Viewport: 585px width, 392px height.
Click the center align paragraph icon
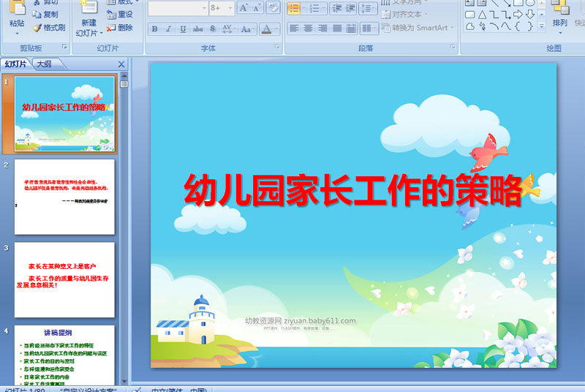(x=308, y=29)
